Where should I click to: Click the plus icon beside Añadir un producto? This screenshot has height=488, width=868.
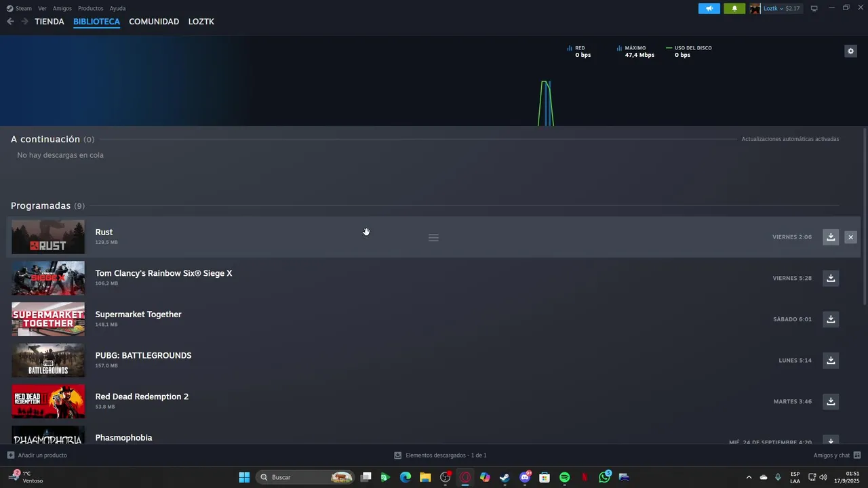pyautogui.click(x=10, y=455)
